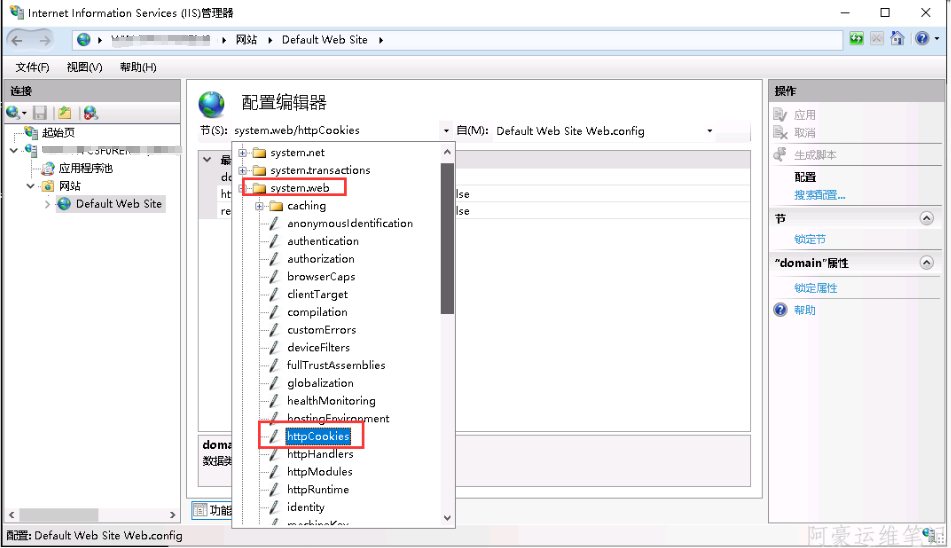The height and width of the screenshot is (548, 951).
Task: Select the authentication section entry
Action: click(x=322, y=241)
